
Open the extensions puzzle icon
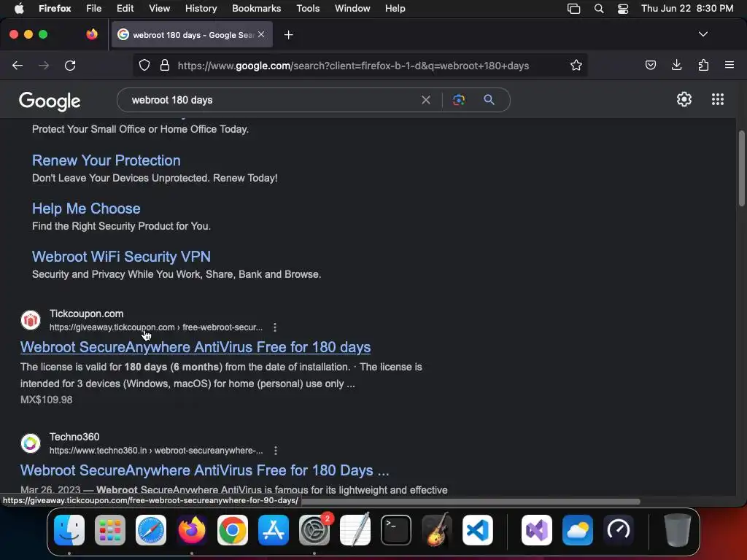[x=703, y=65]
